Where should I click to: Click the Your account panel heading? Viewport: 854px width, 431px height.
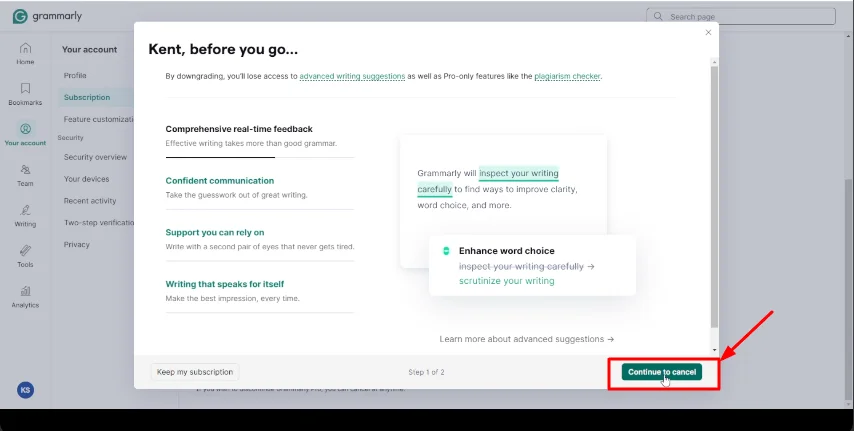click(89, 49)
